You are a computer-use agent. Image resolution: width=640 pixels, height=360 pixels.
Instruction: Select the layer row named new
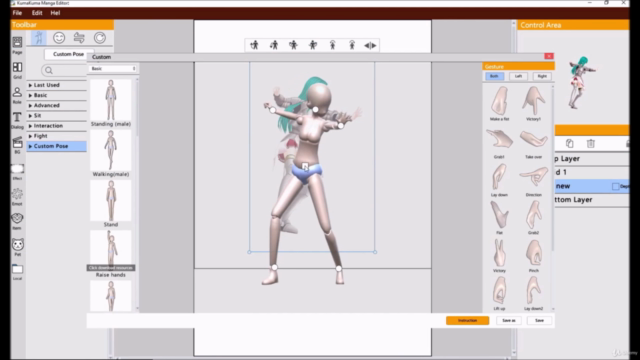592,186
